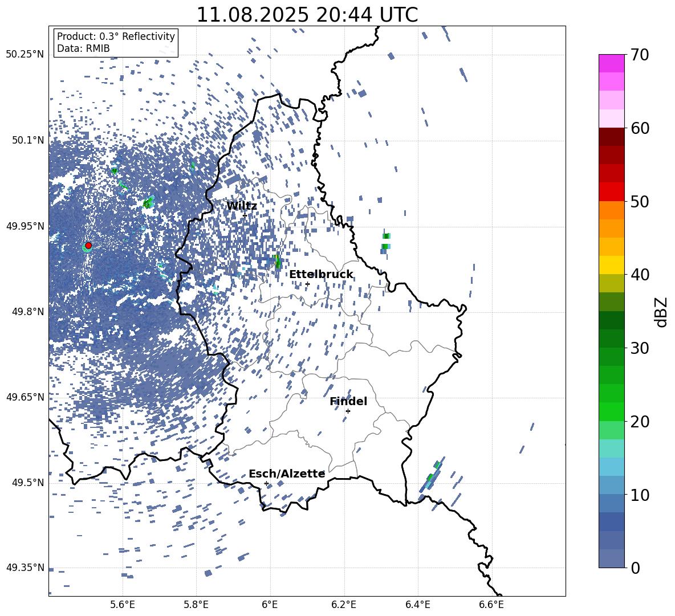Image resolution: width=675 pixels, height=616 pixels.
Task: Click the 10 colorbar tick label
Action: coord(640,495)
